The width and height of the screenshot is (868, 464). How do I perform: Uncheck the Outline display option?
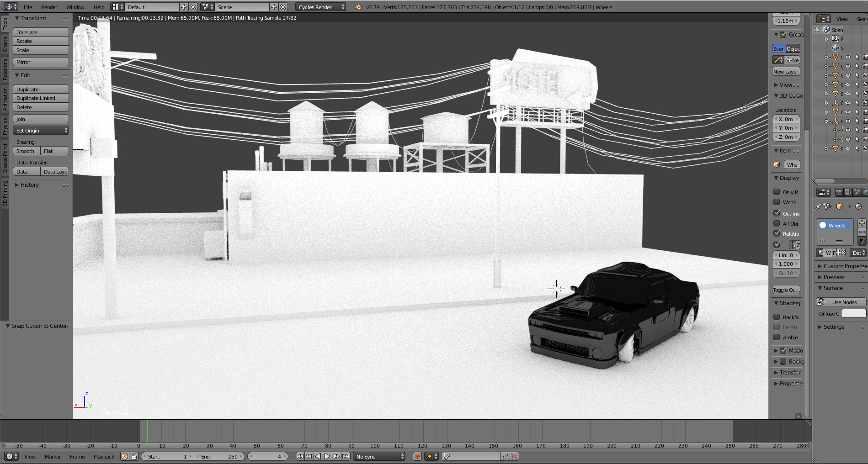pyautogui.click(x=777, y=213)
